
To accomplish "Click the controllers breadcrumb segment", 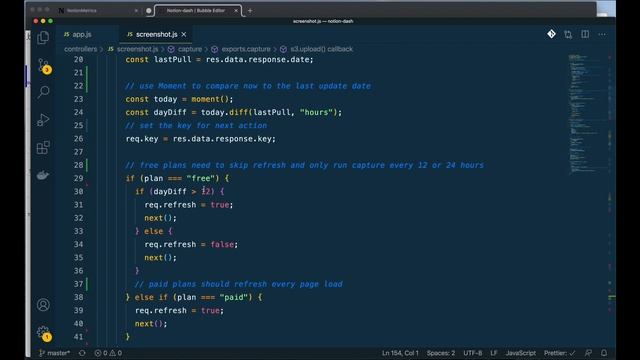I will coord(80,49).
